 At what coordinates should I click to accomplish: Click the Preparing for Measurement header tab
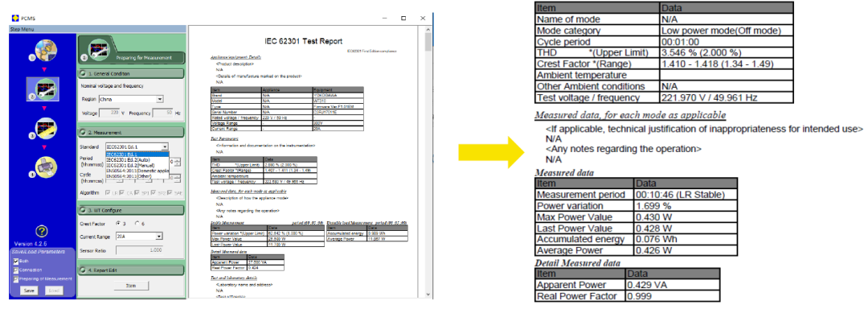(131, 49)
